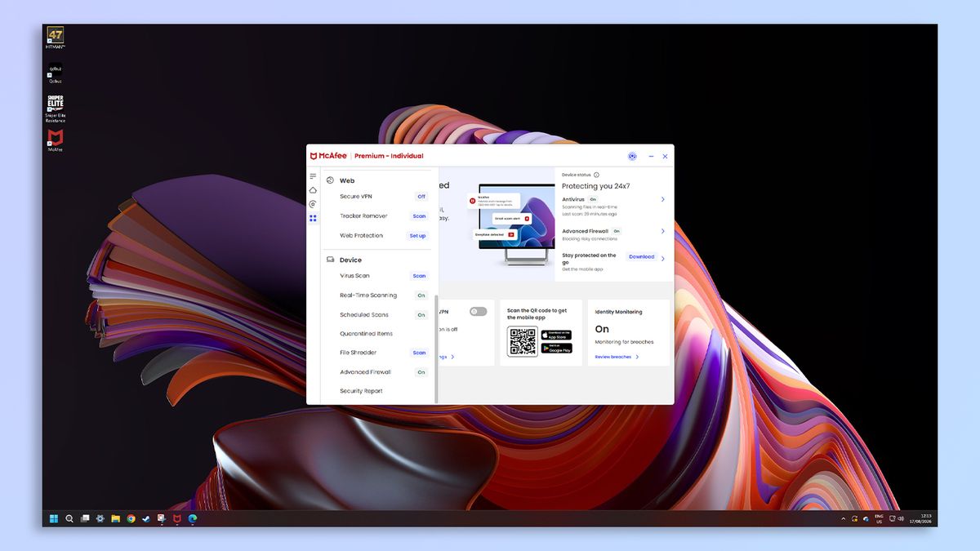The width and height of the screenshot is (980, 551).
Task: Open the Review breaches link
Action: (x=617, y=357)
